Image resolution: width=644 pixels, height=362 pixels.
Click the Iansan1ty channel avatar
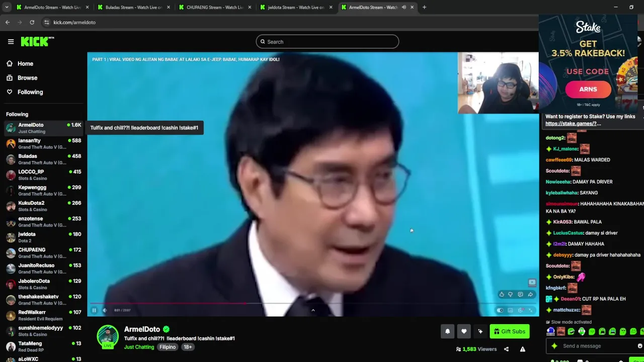pos(11,143)
